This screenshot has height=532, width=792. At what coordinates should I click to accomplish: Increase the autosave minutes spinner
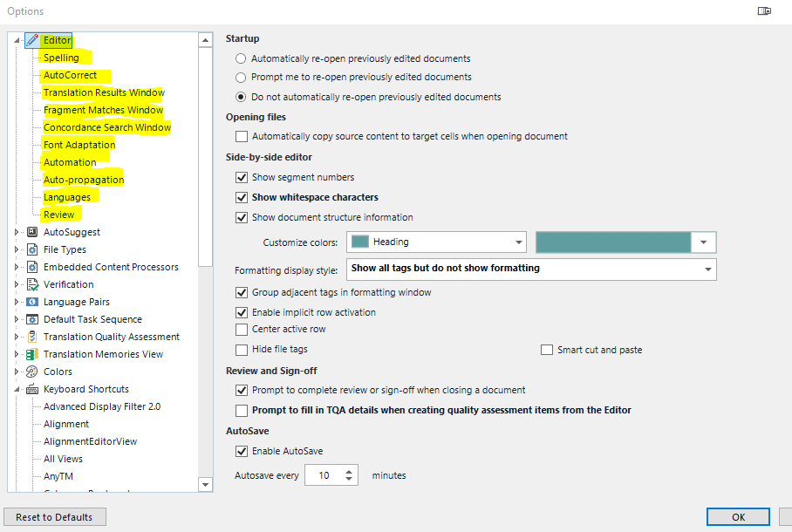(x=350, y=471)
